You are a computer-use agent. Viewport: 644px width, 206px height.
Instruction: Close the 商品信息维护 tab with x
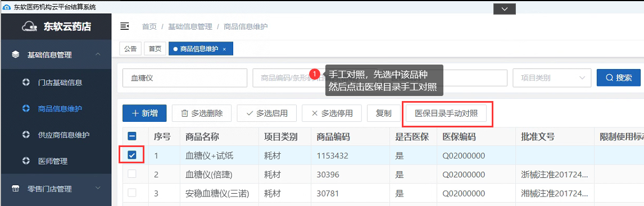tap(224, 49)
